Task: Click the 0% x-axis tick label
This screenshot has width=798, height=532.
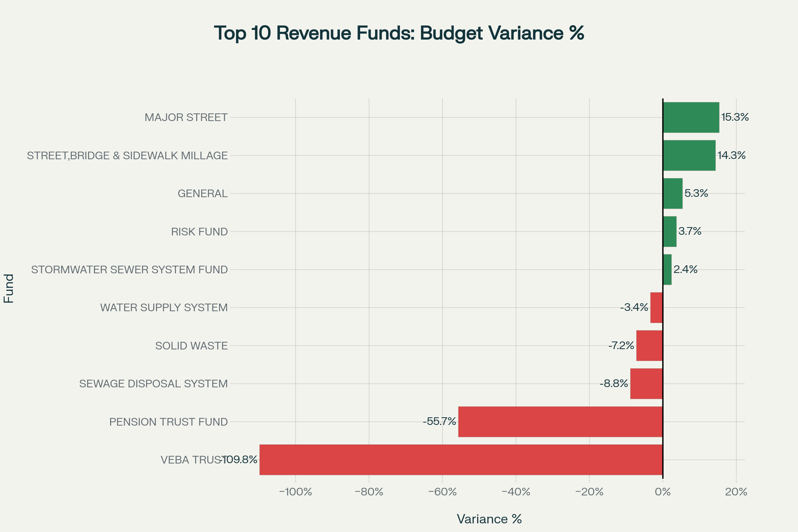Action: tap(663, 492)
